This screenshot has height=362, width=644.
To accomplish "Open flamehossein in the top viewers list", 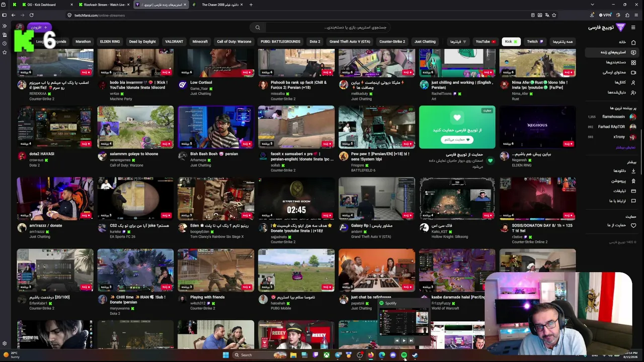I will (x=613, y=117).
